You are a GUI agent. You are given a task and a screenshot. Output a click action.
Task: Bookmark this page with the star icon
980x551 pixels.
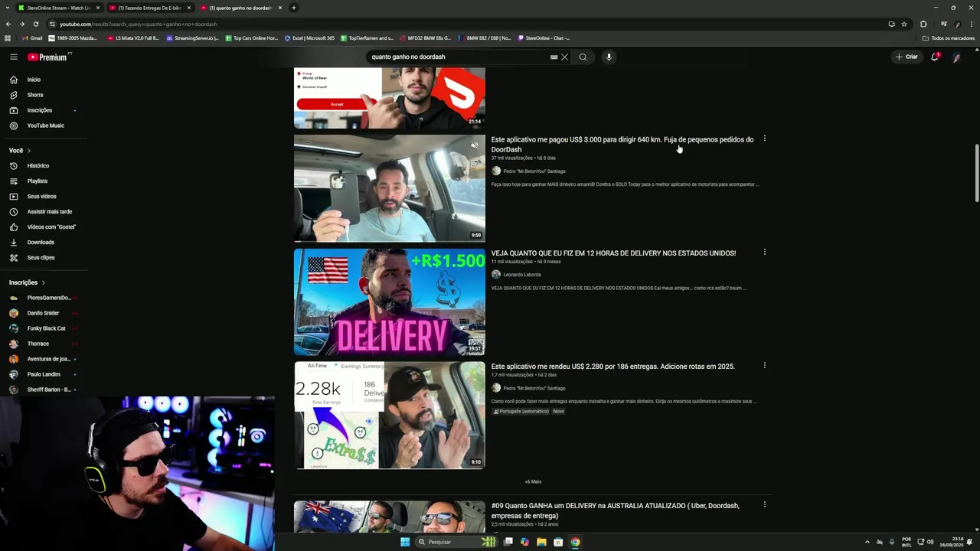point(904,24)
